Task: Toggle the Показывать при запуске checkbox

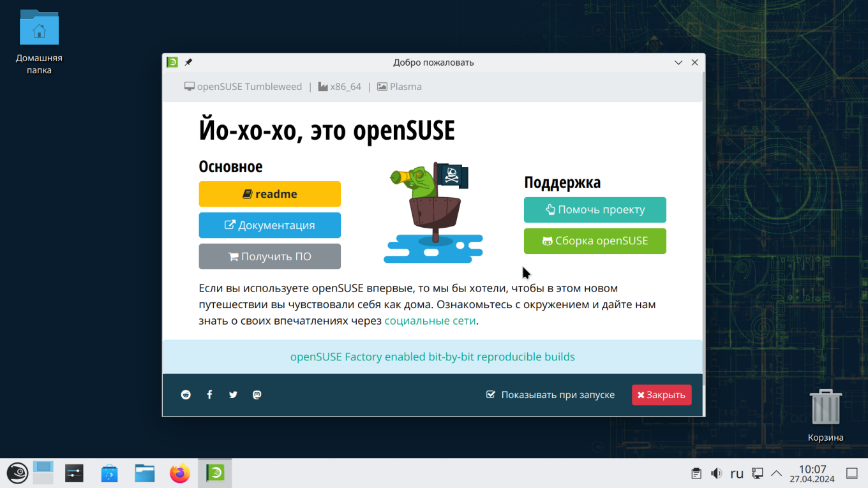Action: coord(491,395)
